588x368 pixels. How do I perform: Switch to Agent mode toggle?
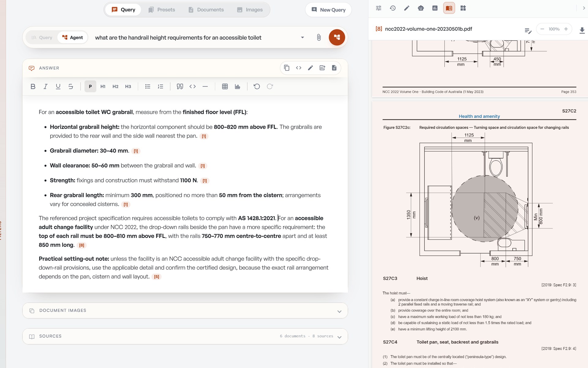[x=73, y=37]
